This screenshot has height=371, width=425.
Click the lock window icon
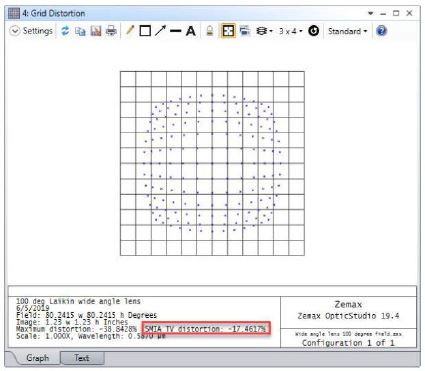(210, 31)
